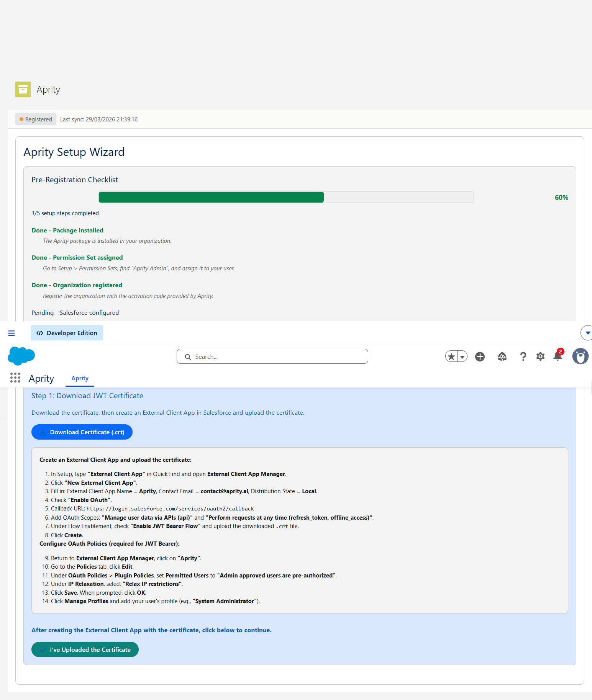Open the App Launcher dots grid
Screen dimensions: 592x700
(x=15, y=378)
